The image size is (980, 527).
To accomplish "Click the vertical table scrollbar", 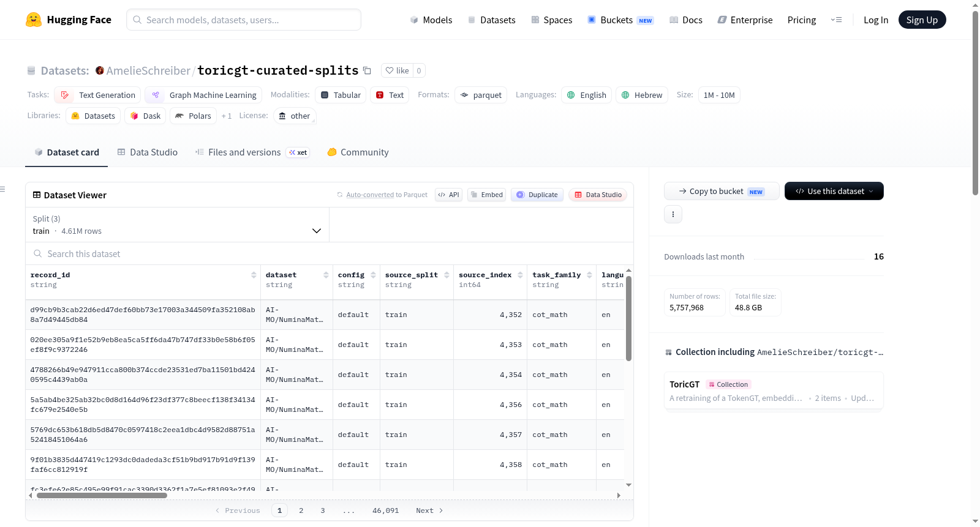I will (628, 318).
